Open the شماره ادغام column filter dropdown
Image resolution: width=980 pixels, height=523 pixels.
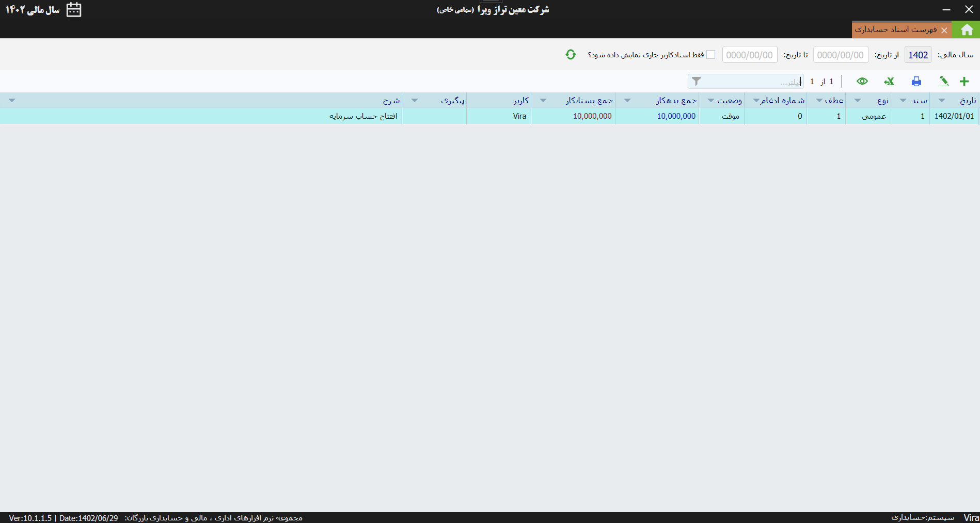[756, 101]
